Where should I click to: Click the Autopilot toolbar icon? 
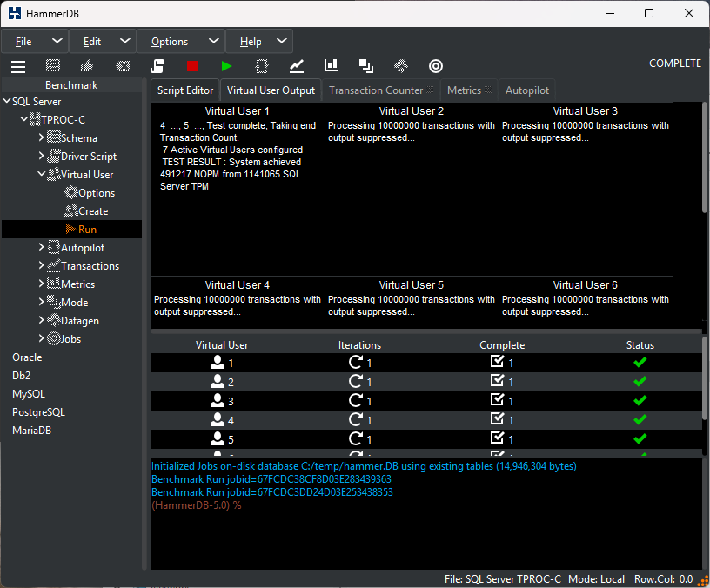[262, 66]
